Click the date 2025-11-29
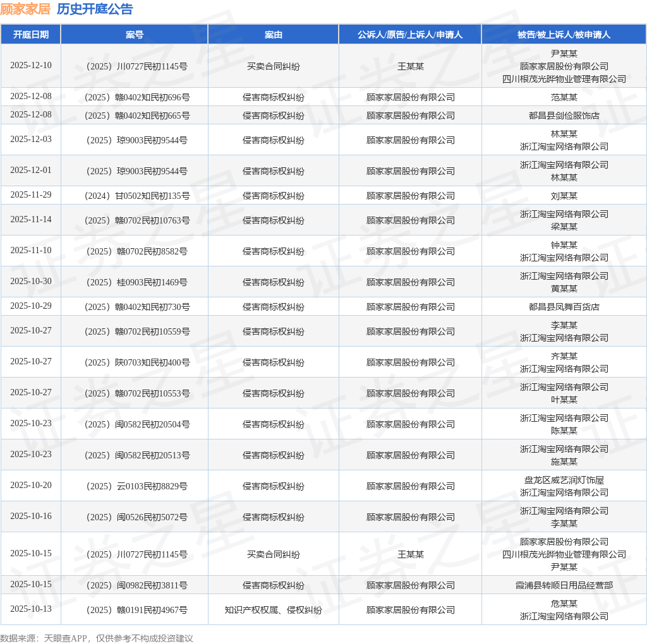 click(31, 194)
